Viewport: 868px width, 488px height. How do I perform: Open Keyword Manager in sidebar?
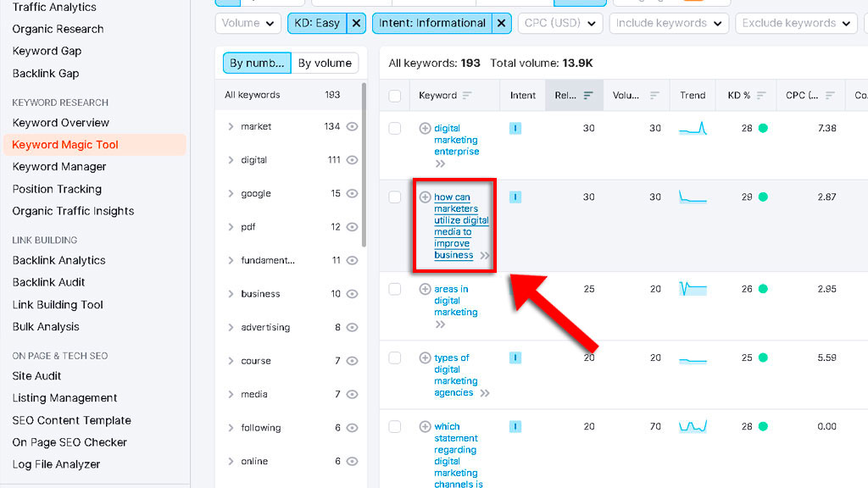point(59,167)
